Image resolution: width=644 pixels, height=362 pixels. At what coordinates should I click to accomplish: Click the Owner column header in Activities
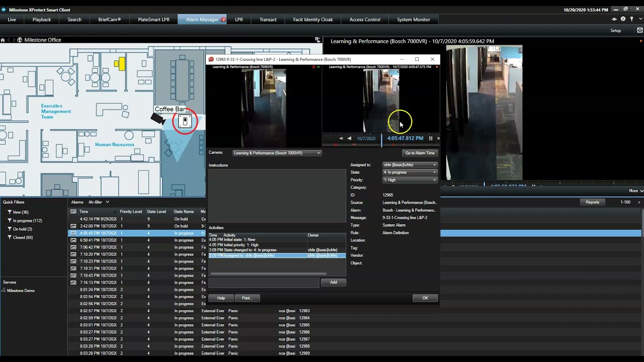(x=327, y=235)
